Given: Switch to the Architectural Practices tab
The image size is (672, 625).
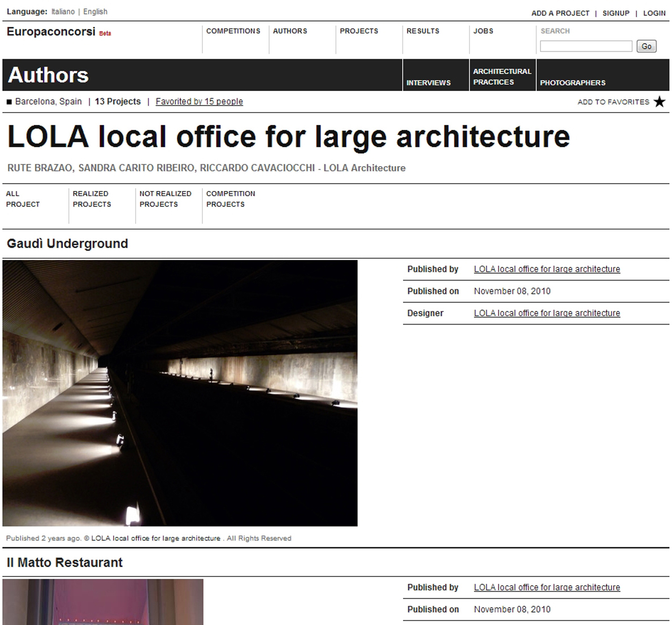Looking at the screenshot, I should [x=502, y=77].
